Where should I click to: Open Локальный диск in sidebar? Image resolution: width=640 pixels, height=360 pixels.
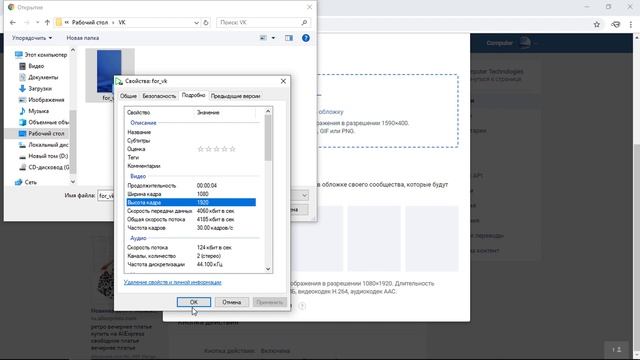(x=44, y=144)
